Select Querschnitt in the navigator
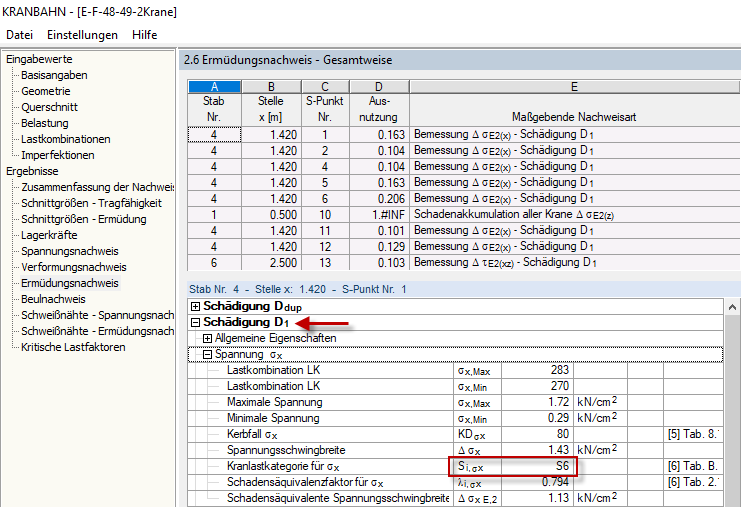Viewport: 741px width, 507px height. 49,107
